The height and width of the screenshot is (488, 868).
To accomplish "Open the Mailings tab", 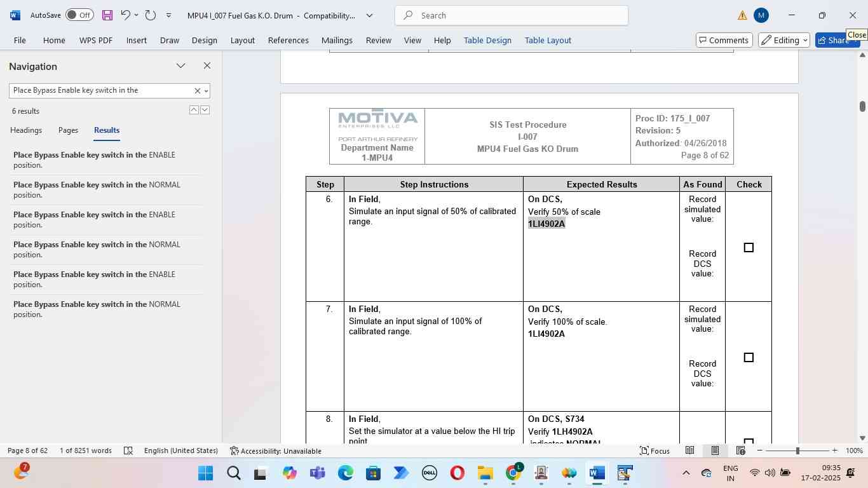I will click(x=337, y=40).
